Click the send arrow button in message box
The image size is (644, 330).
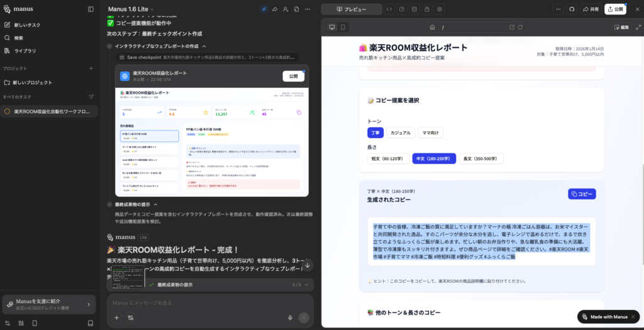pyautogui.click(x=304, y=317)
